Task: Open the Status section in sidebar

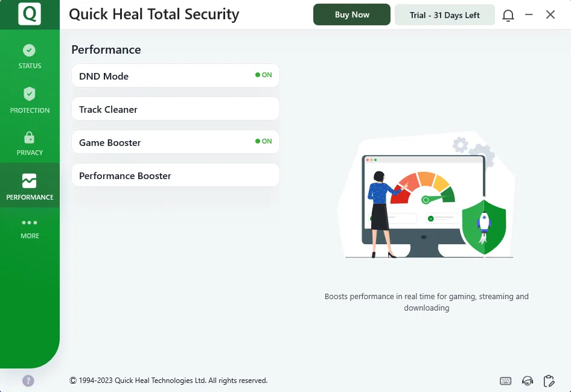Action: click(30, 57)
